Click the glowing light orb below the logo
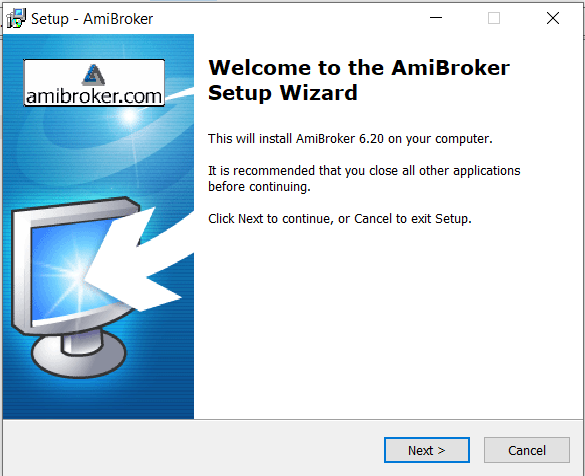Viewport: 585px width, 476px height. pos(130,116)
